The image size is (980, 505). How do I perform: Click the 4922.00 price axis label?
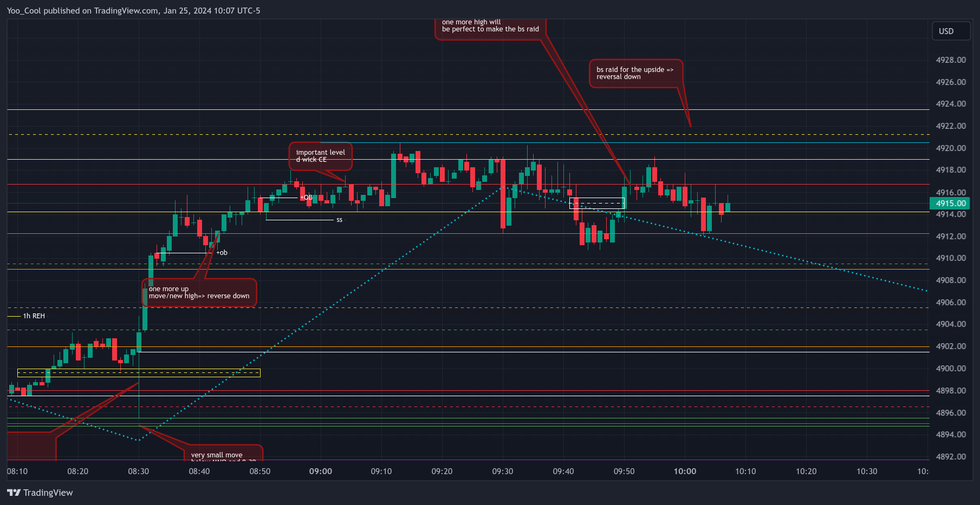[x=951, y=126]
